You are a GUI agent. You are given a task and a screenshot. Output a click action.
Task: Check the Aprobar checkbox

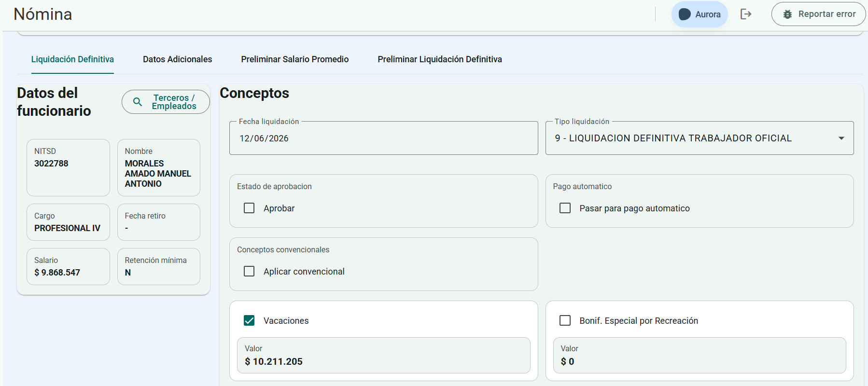coord(249,208)
